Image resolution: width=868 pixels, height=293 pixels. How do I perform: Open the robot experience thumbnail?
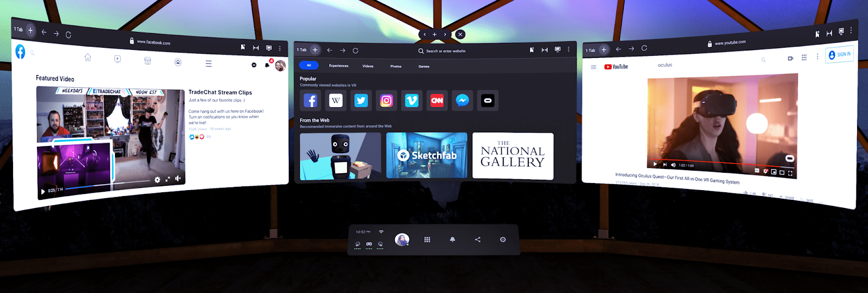point(340,156)
